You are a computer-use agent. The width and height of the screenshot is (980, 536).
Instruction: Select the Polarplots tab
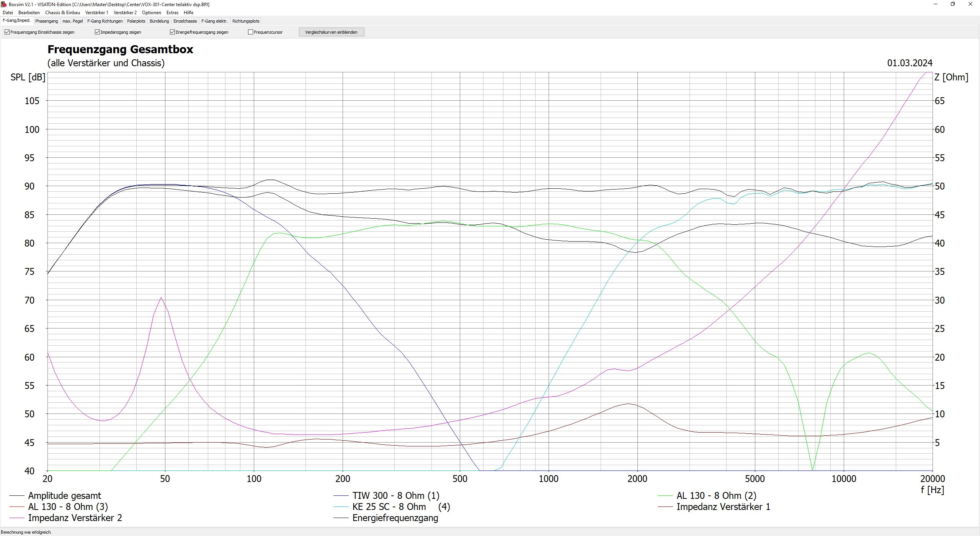click(136, 21)
